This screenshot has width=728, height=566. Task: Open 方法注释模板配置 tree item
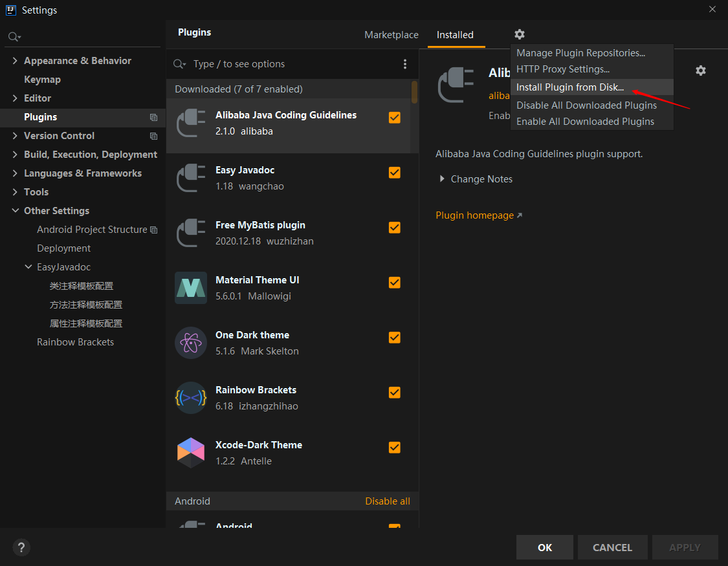click(x=86, y=304)
